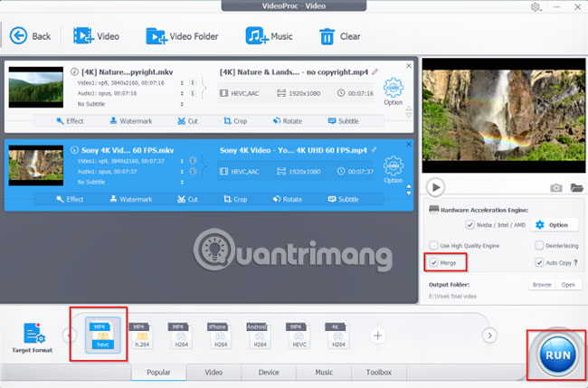The width and height of the screenshot is (588, 388).
Task: Add Watermark to Sony 4K video
Action: click(x=131, y=199)
